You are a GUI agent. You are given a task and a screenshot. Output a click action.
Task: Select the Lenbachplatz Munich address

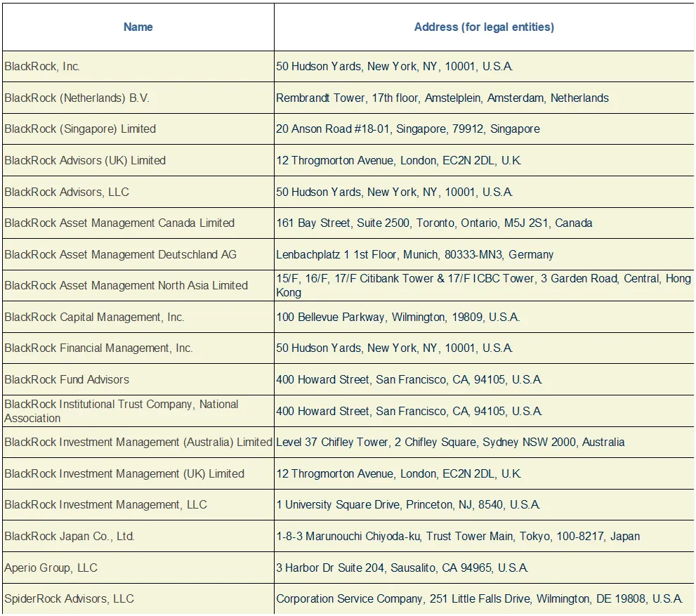[x=484, y=254]
